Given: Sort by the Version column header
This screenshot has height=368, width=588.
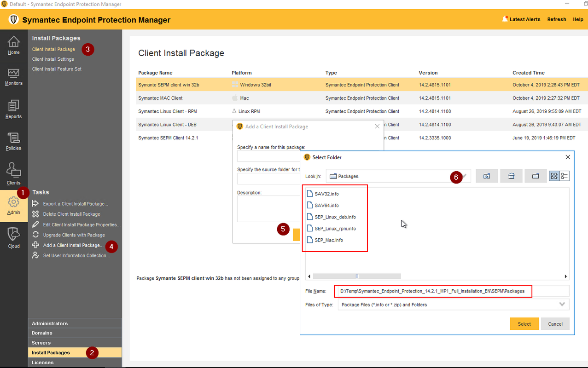Looking at the screenshot, I should [428, 73].
